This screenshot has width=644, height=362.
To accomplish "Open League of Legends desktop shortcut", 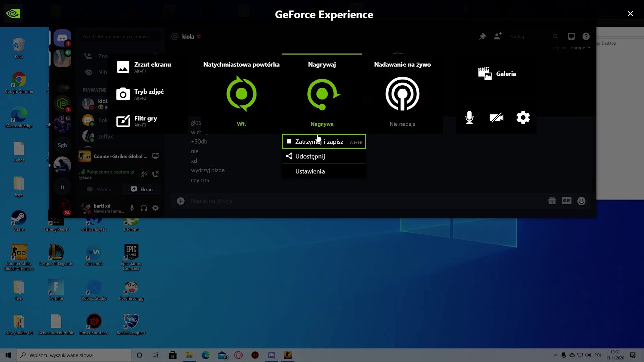I will [56, 255].
